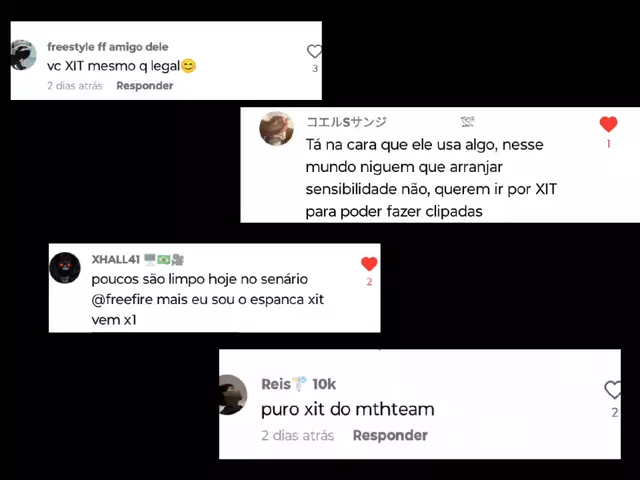Image resolution: width=640 pixels, height=480 pixels.
Task: Open 'Reis 10k' username link
Action: click(298, 384)
